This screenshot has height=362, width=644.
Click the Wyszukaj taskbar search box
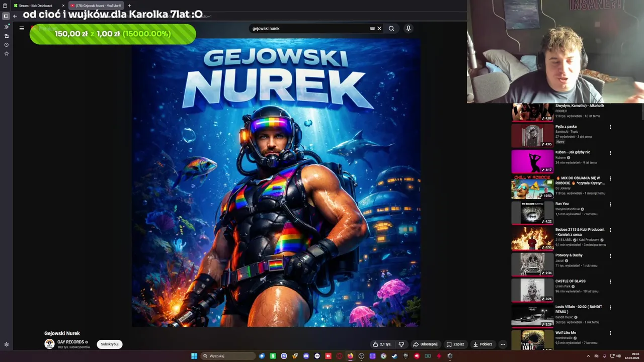[228, 356]
